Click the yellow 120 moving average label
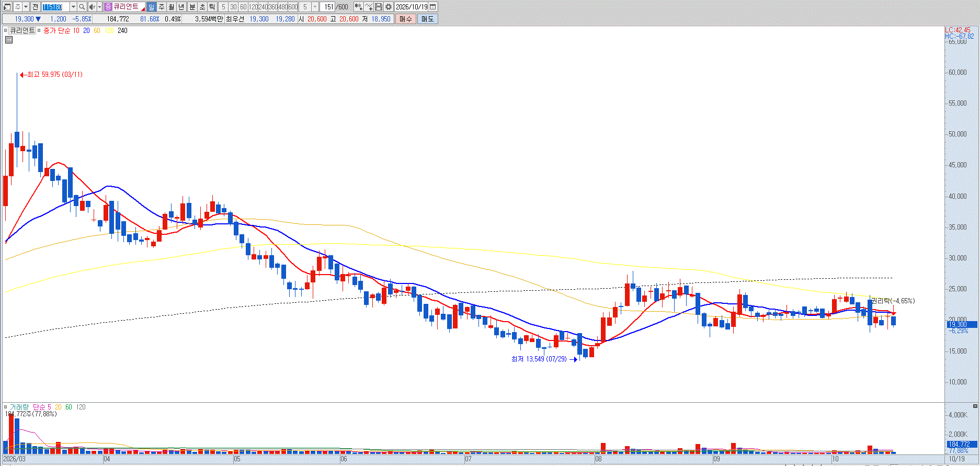980x466 pixels. tap(109, 30)
